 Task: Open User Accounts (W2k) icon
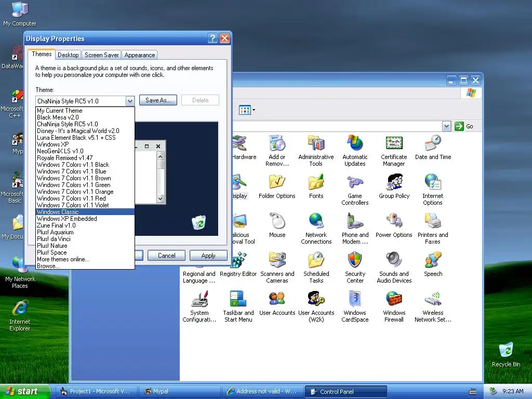tap(316, 307)
